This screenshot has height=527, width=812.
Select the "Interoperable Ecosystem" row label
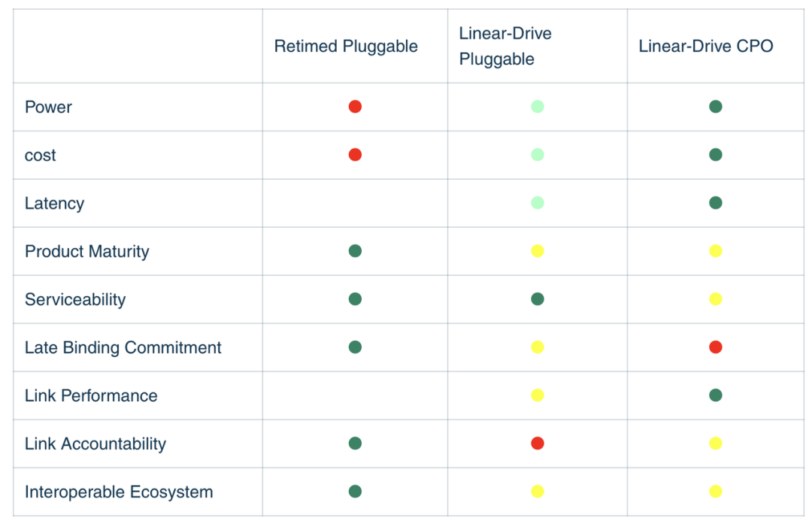pyautogui.click(x=119, y=492)
